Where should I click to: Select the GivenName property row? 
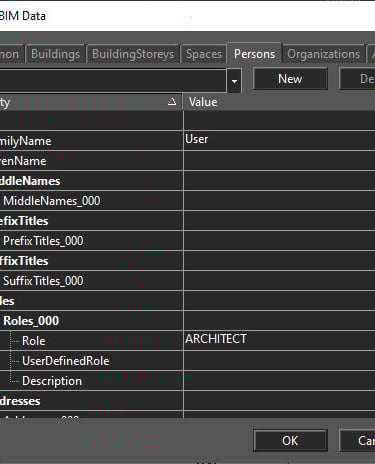[x=91, y=161]
